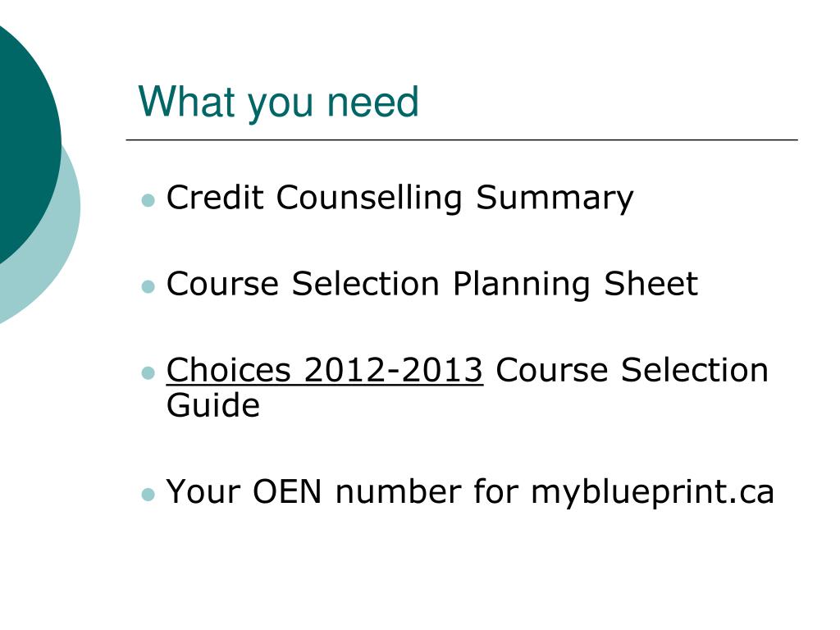
Task: Click the bullet beside Credit Counselling Summary
Action: tap(148, 201)
